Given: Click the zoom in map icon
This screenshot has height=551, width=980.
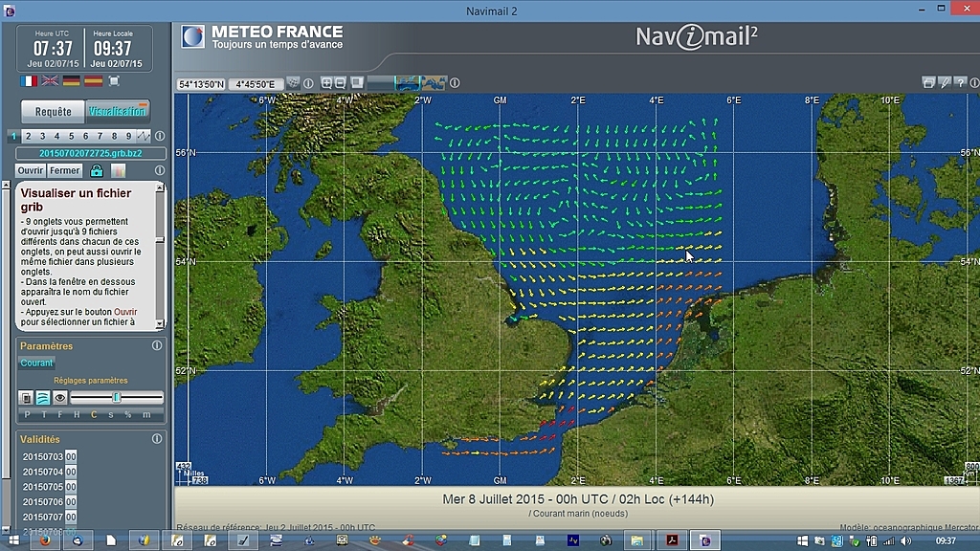Looking at the screenshot, I should (326, 83).
